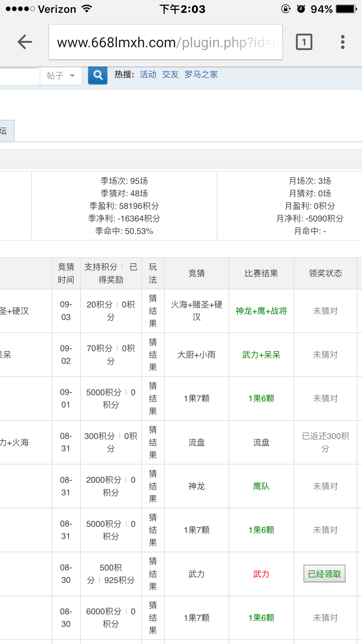Tap the alarm clock status icon
This screenshot has width=362, height=644.
[301, 9]
